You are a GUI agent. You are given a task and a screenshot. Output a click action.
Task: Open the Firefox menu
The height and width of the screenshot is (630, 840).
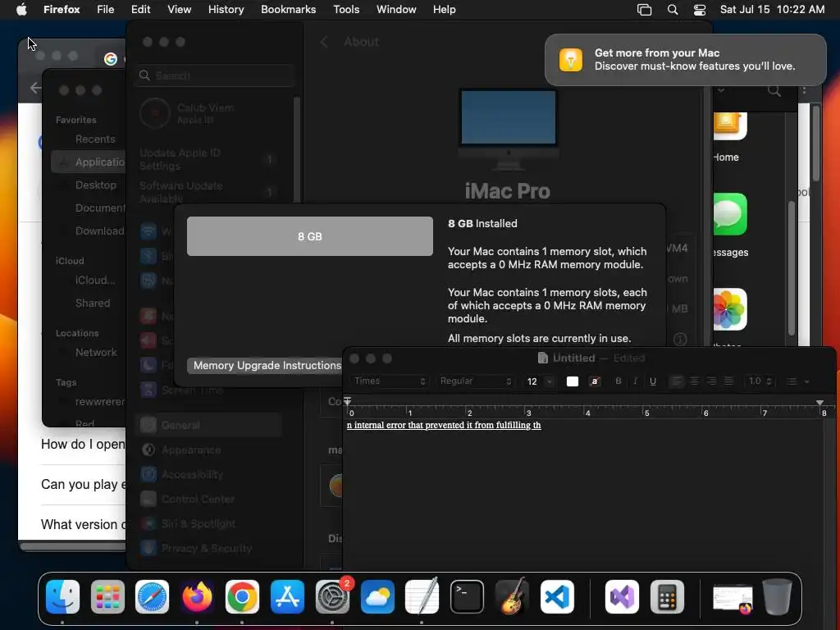click(62, 9)
